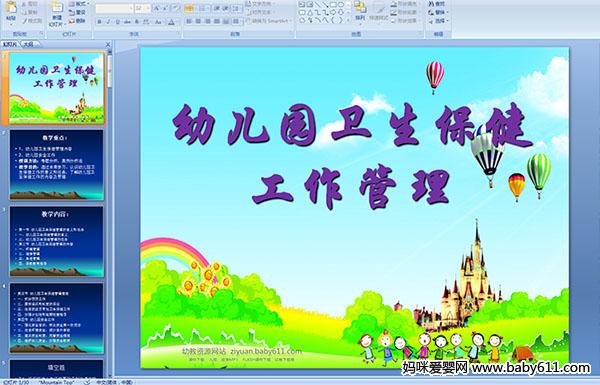The width and height of the screenshot is (600, 385).
Task: Select the 教学重点 slide thumbnail
Action: [x=56, y=165]
